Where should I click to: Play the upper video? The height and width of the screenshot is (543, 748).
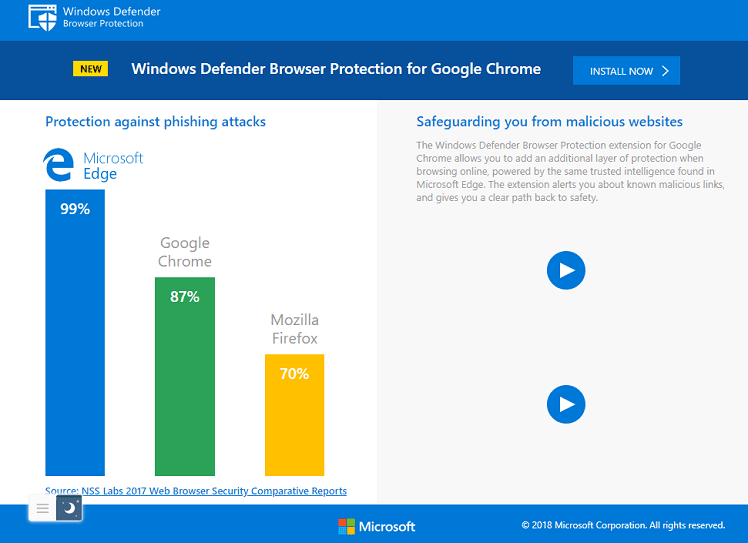[566, 270]
